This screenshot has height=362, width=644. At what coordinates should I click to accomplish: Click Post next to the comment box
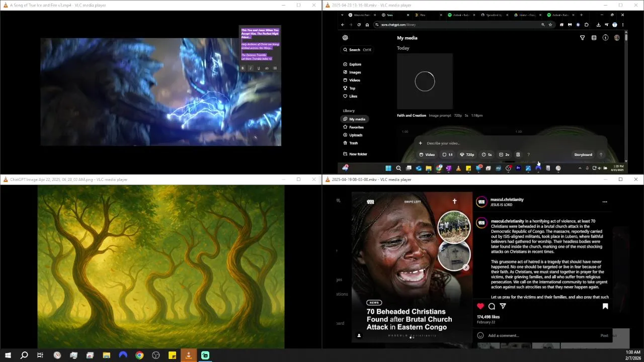[604, 335]
